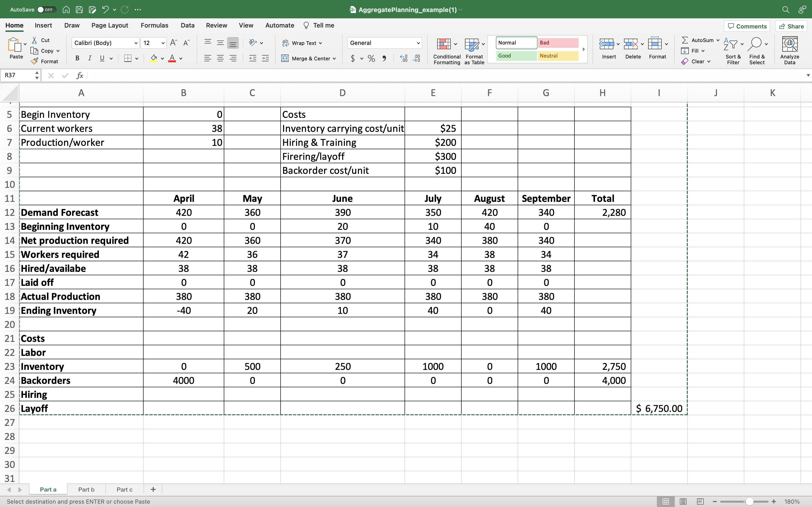Open Merge & Center
The image size is (812, 507).
[308, 58]
